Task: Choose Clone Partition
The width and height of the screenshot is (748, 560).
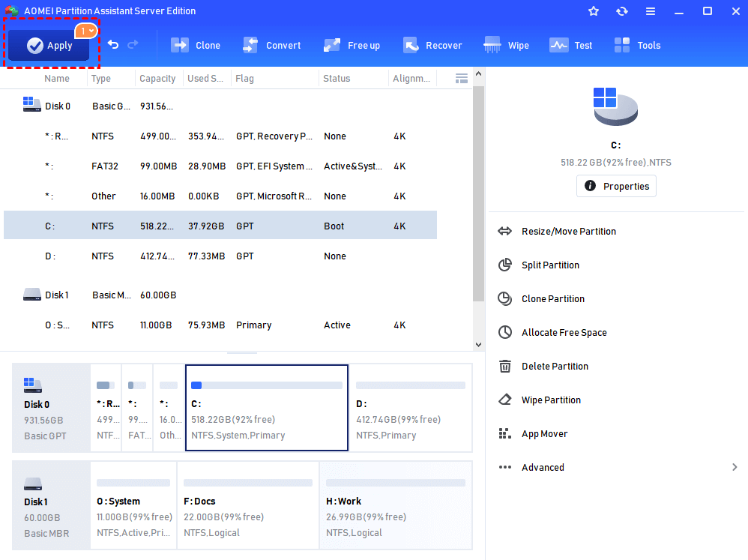Action: [553, 298]
